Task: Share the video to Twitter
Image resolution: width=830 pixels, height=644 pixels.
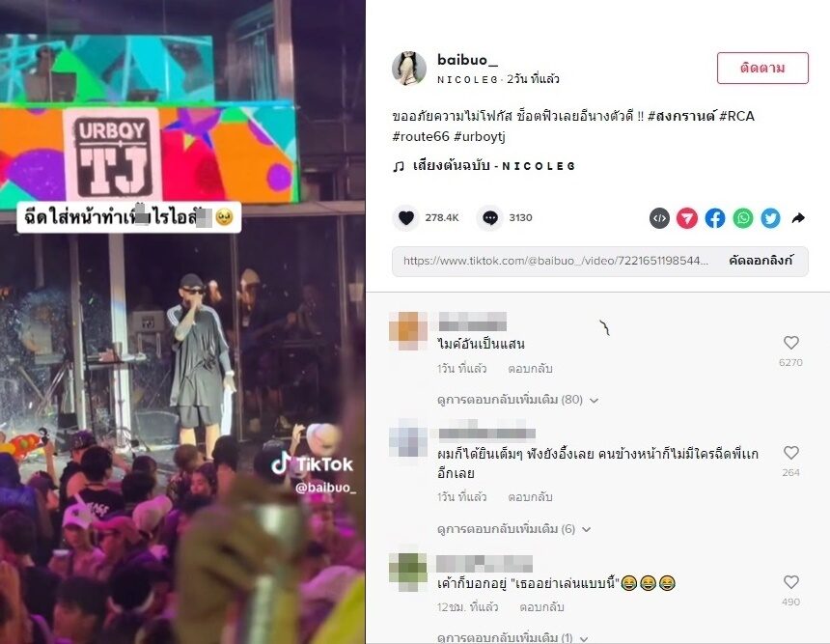Action: (771, 218)
